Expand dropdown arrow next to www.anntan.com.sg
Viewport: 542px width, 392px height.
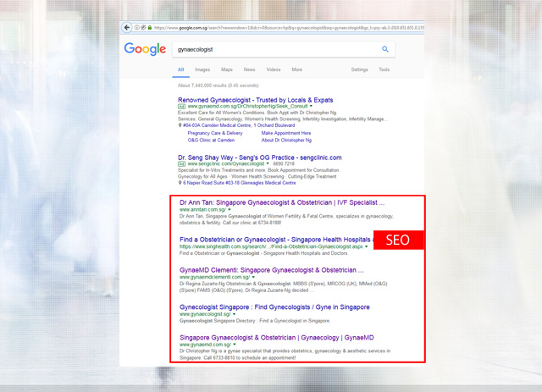[x=230, y=209]
